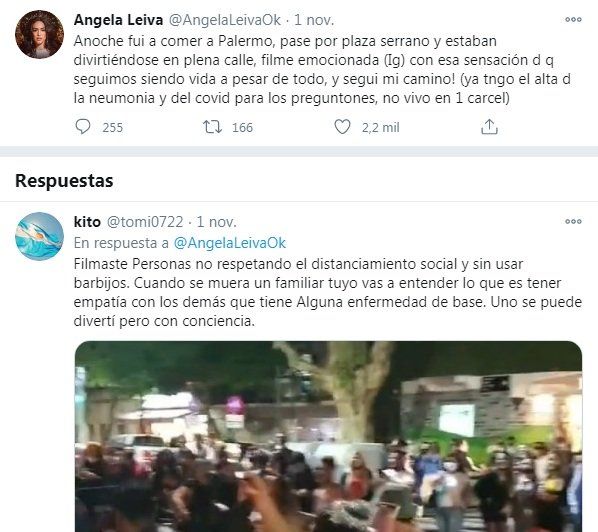Viewport: 598px width, 532px height.
Task: Visit the Angela Leiva display name
Action: tap(118, 20)
